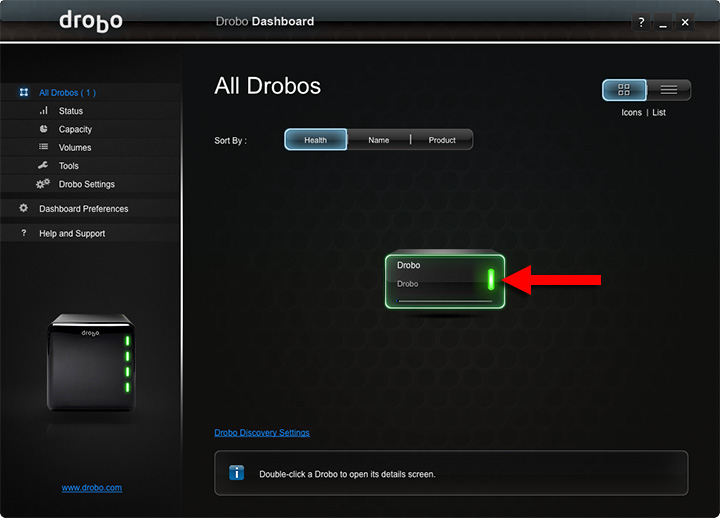720x518 pixels.
Task: Click the capacity bar on the Drobo card
Action: click(444, 301)
